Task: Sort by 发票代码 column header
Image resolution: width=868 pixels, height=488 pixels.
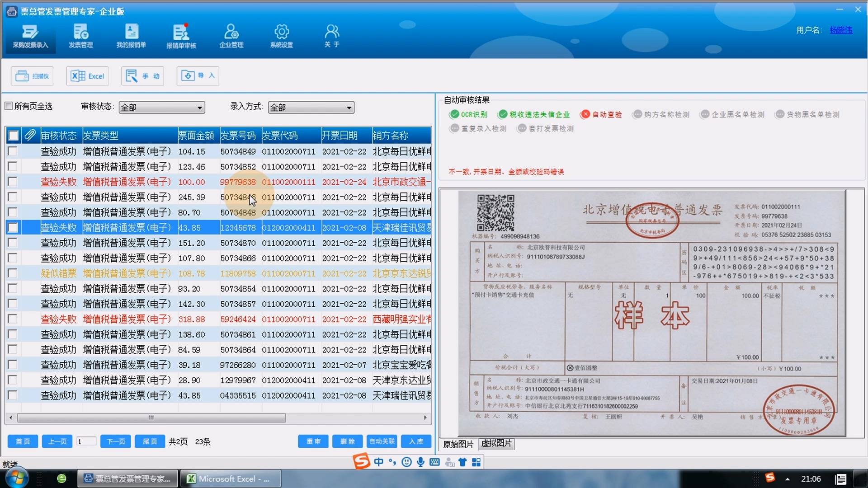Action: click(x=291, y=135)
